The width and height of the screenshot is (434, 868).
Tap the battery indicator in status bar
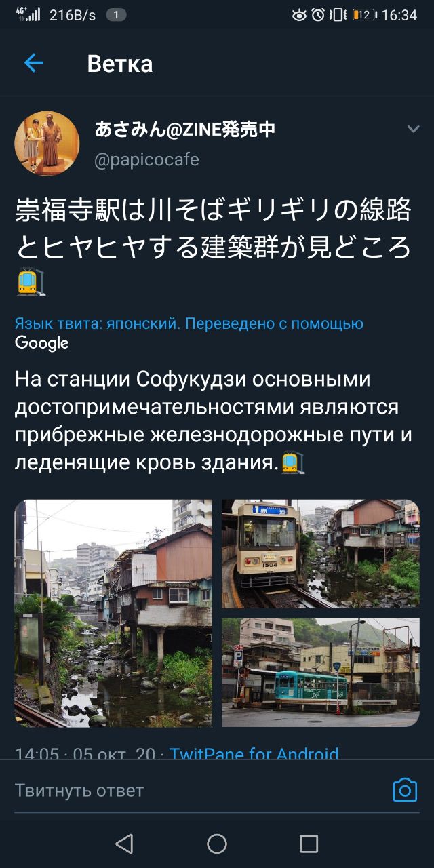coord(364,14)
